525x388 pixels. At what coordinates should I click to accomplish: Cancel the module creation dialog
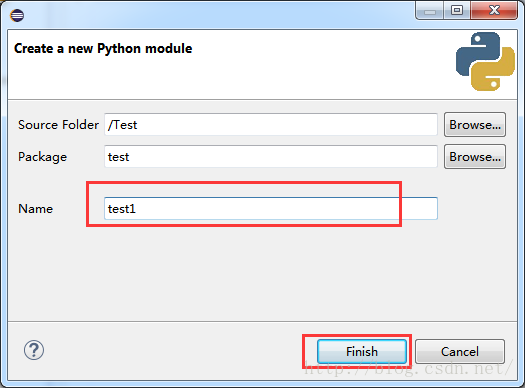tap(460, 352)
